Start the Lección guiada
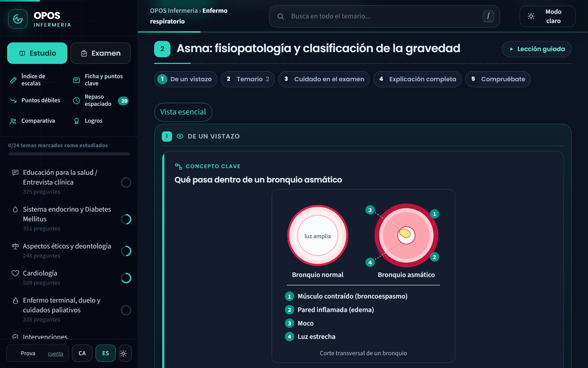This screenshot has width=588, height=368. point(536,49)
